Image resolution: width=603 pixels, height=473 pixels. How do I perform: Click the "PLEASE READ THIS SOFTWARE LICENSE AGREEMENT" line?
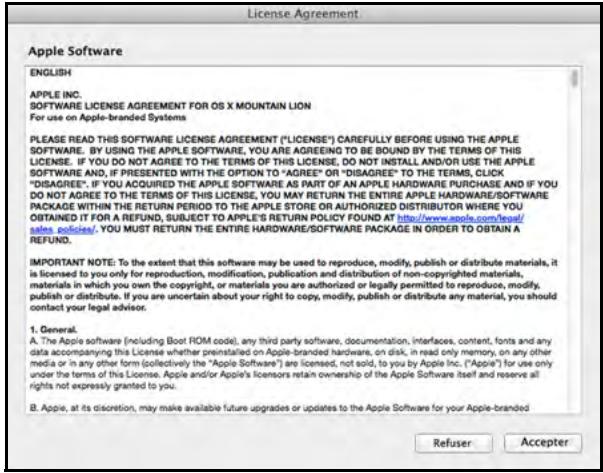point(275,139)
